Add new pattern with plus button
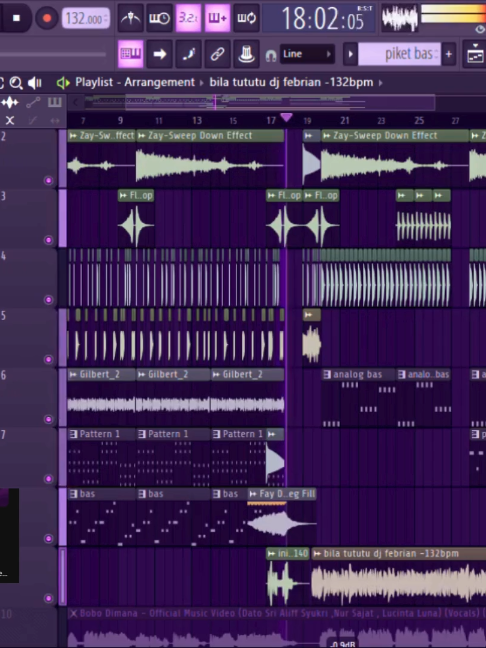 [449, 54]
